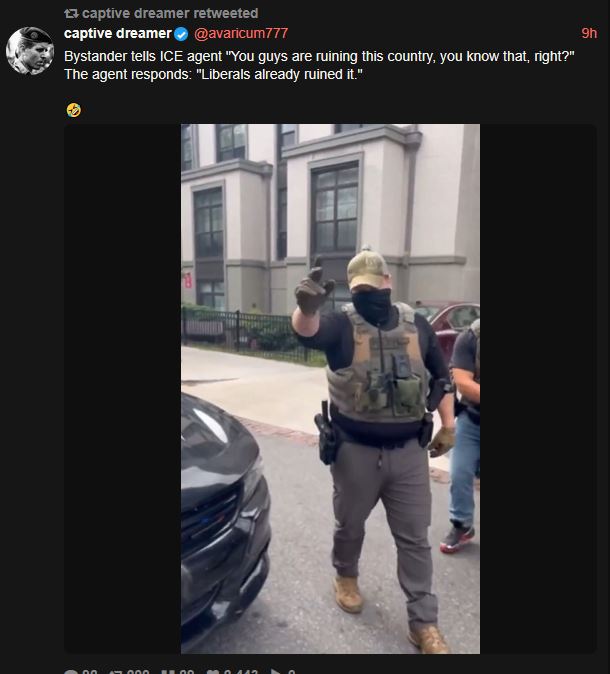Open the captive dreamer profile avatar
The width and height of the screenshot is (610, 674).
30,51
